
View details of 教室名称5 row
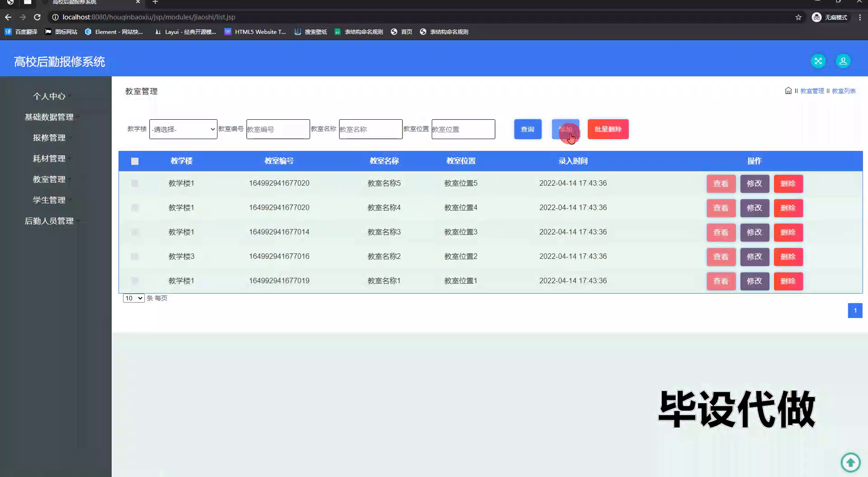pyautogui.click(x=721, y=184)
